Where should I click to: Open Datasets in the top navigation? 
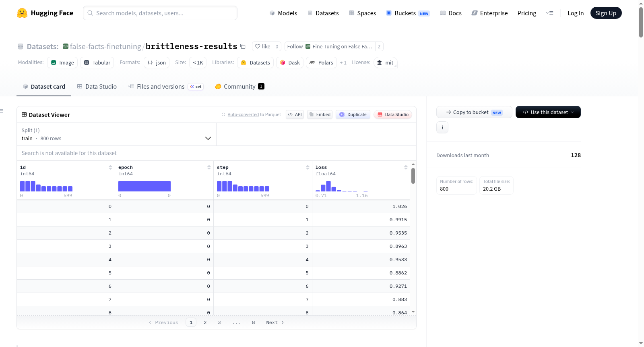click(323, 13)
